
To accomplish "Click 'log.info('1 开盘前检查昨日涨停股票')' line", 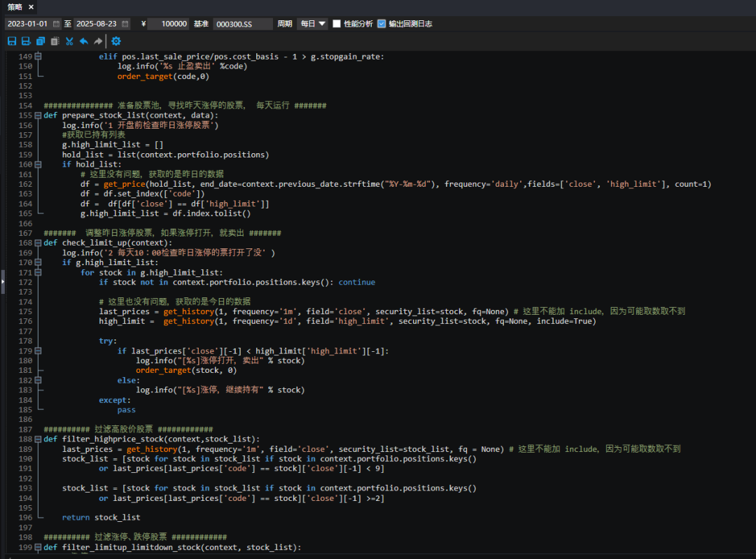I will 140,125.
